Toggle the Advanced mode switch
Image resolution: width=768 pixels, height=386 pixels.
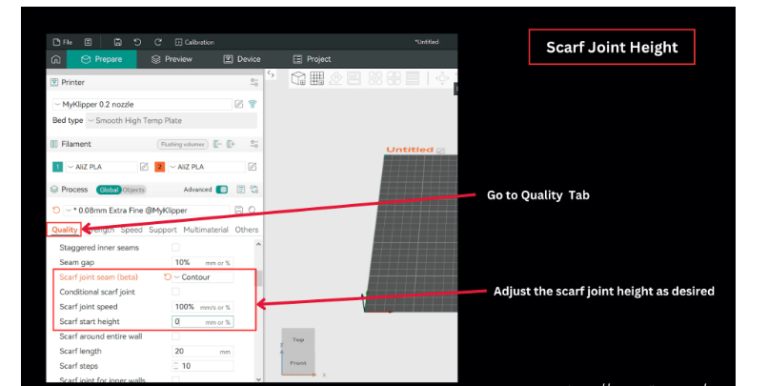[x=222, y=190]
